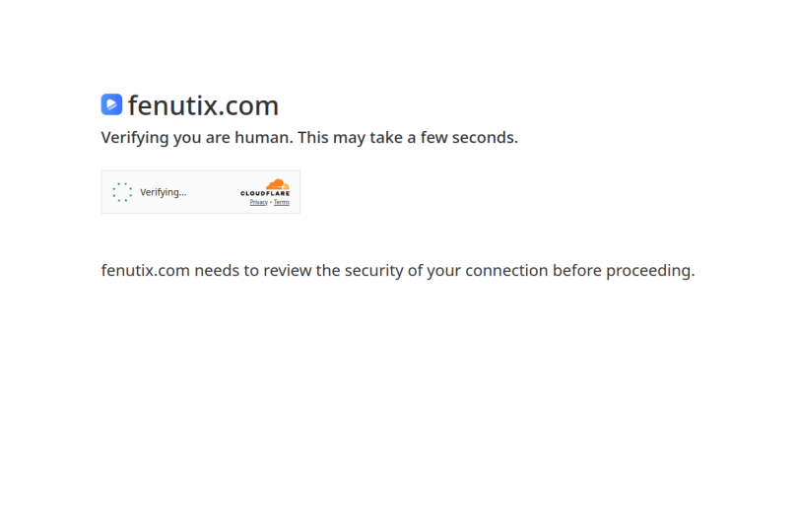The image size is (798, 532).
Task: Click the word "security" in bottom message
Action: point(373,271)
